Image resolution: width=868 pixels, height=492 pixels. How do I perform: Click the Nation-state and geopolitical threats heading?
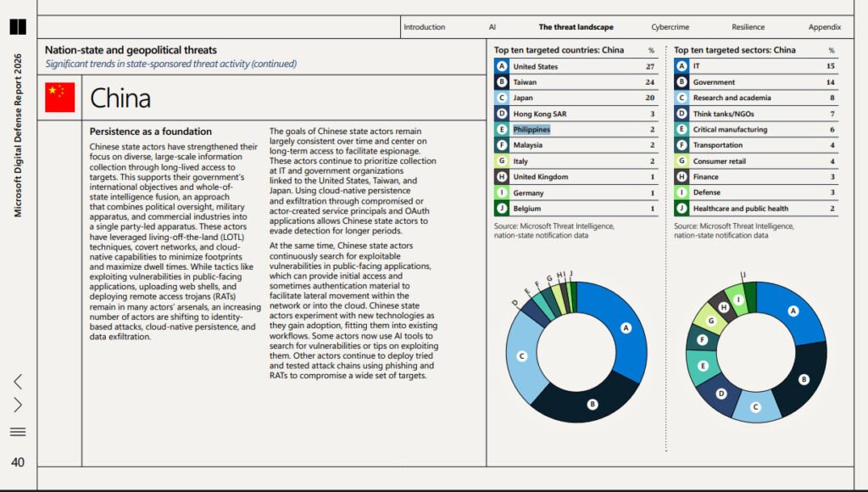(x=131, y=50)
